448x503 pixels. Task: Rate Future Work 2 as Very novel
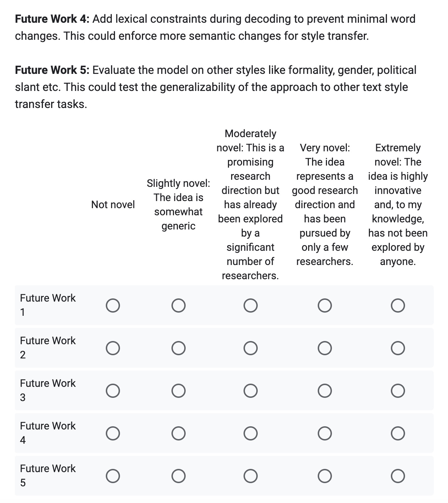click(x=325, y=348)
